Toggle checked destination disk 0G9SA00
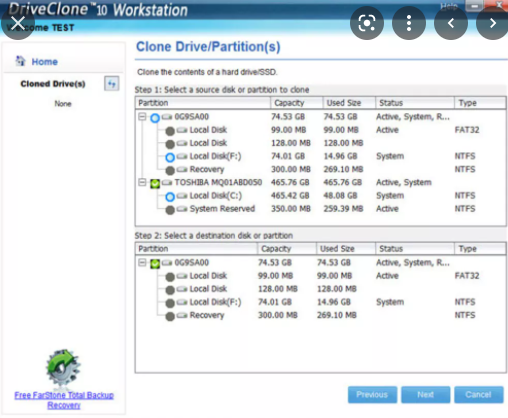This screenshot has width=508, height=418. (x=155, y=264)
